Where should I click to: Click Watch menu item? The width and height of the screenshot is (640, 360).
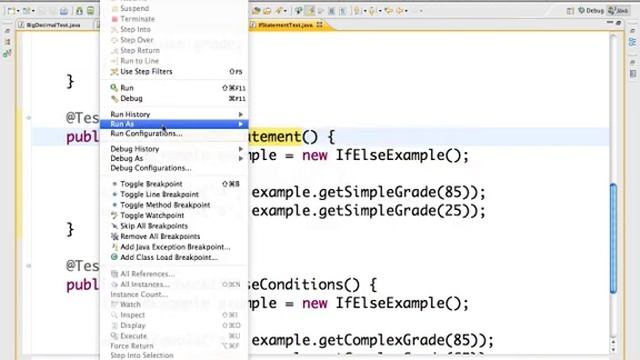[174, 304]
